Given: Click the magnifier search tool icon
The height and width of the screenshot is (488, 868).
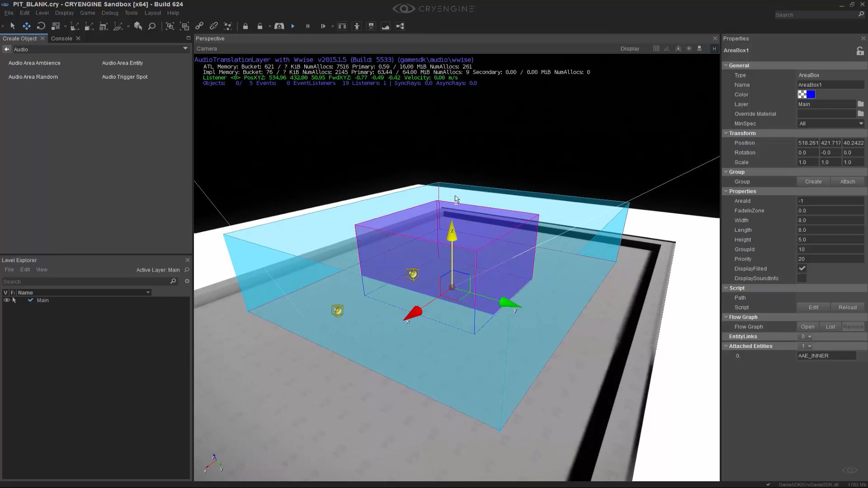Looking at the screenshot, I should (x=152, y=26).
